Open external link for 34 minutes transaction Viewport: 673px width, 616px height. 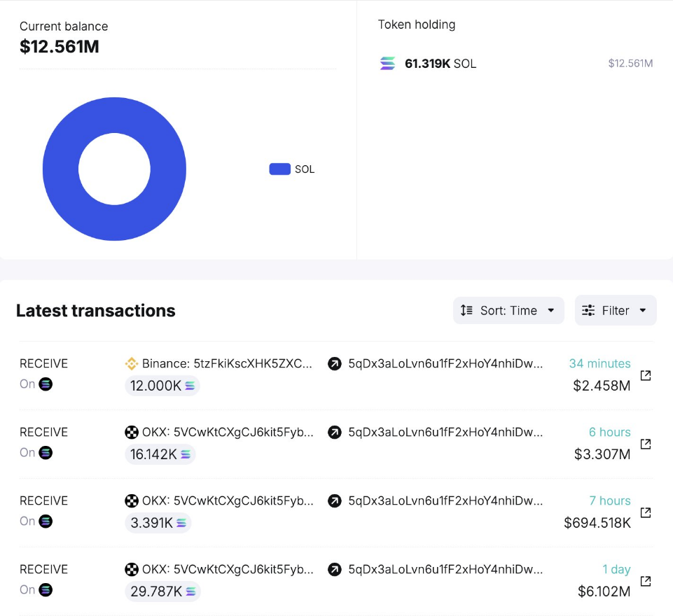point(646,376)
